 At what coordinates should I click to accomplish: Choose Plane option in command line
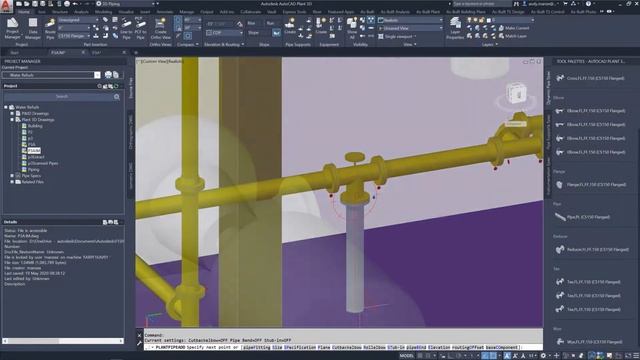tap(324, 347)
